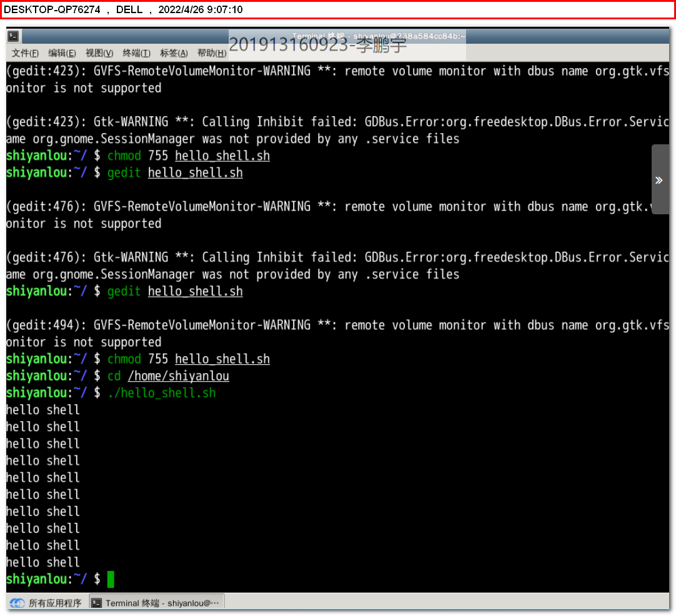Click the Terminal icon on the taskbar button
Image resolution: width=676 pixels, height=616 pixels.
coord(97,603)
